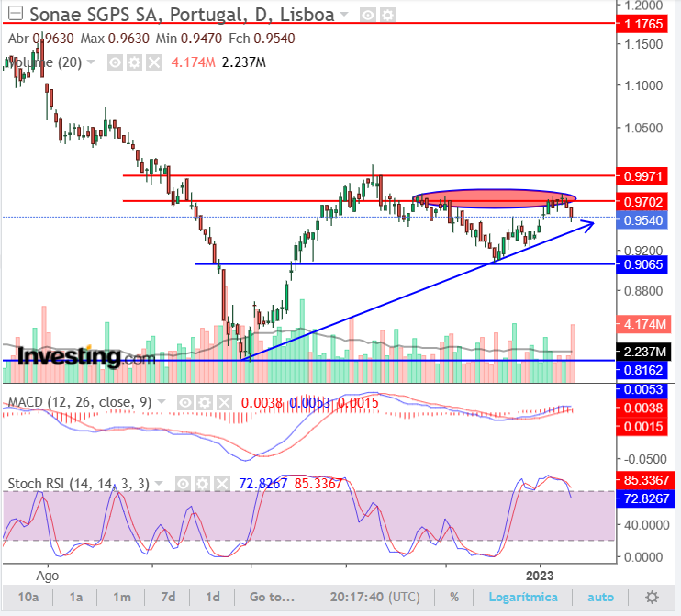681x616 pixels.
Task: Open main series settings gear icon
Action: point(387,16)
